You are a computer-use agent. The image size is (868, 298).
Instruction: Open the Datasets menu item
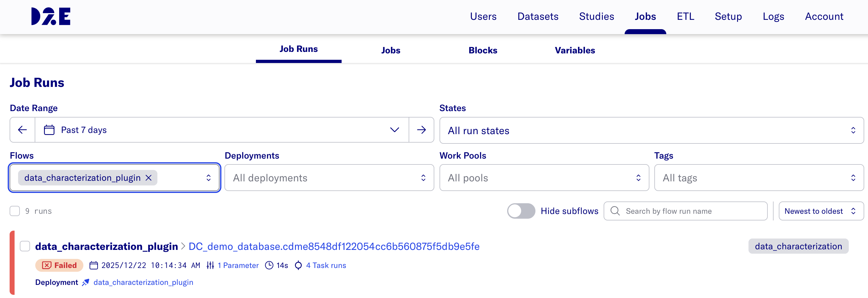[538, 16]
